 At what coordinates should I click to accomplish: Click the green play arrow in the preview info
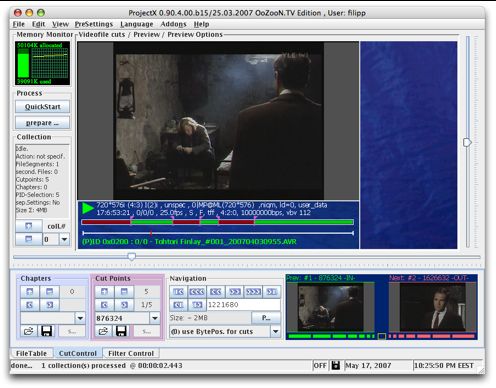pyautogui.click(x=88, y=208)
